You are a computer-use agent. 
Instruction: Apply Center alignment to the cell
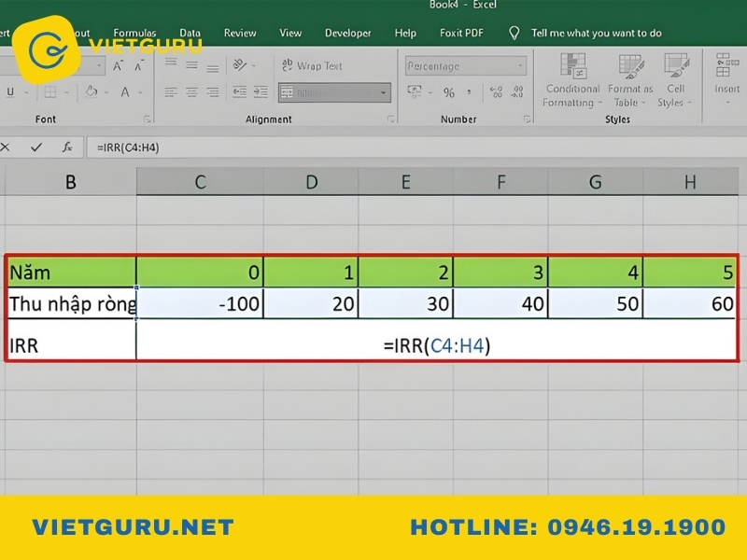pyautogui.click(x=191, y=91)
